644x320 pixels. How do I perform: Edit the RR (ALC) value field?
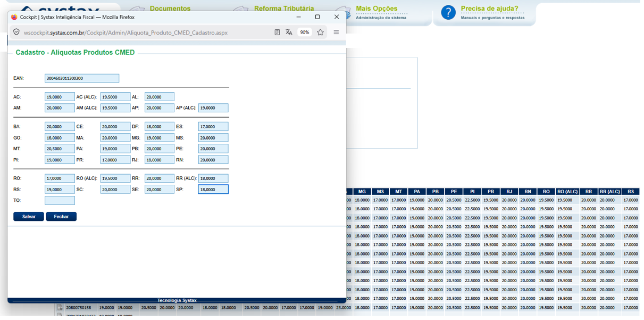pyautogui.click(x=213, y=178)
